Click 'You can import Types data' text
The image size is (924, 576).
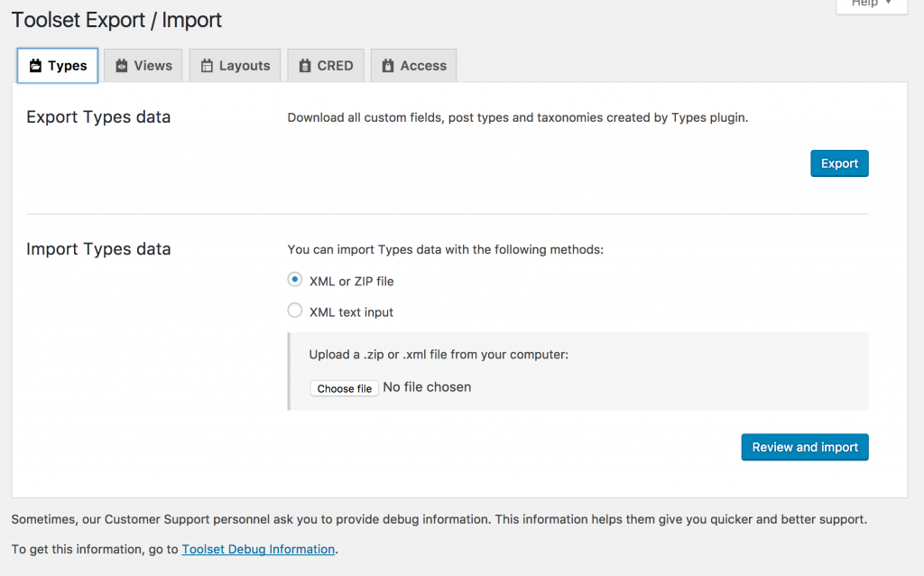pyautogui.click(x=446, y=249)
